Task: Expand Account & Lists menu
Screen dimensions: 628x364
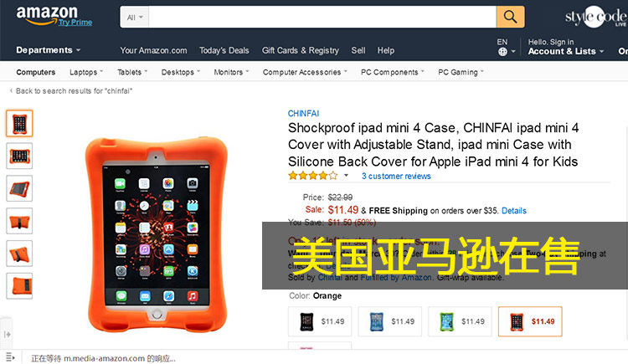Action: (x=565, y=51)
